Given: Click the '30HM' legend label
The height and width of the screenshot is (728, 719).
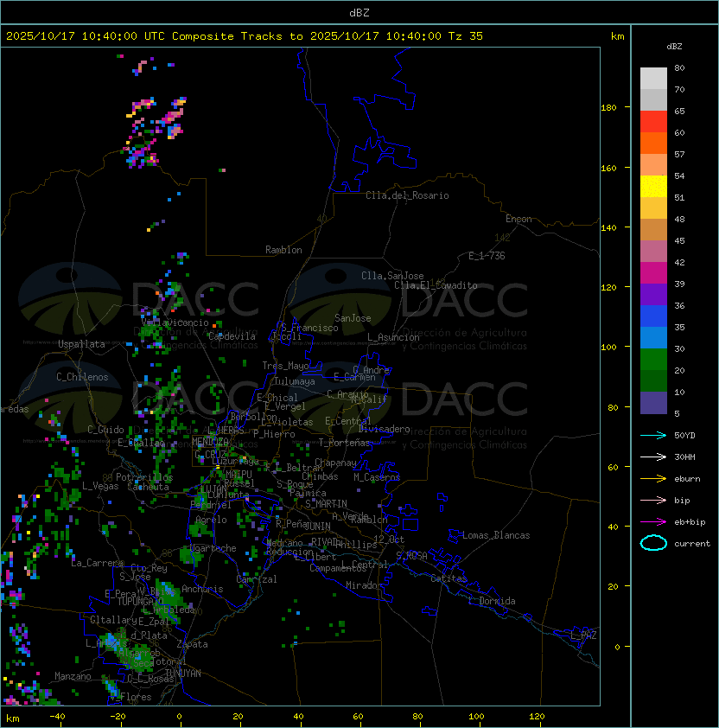Looking at the screenshot, I should 684,457.
